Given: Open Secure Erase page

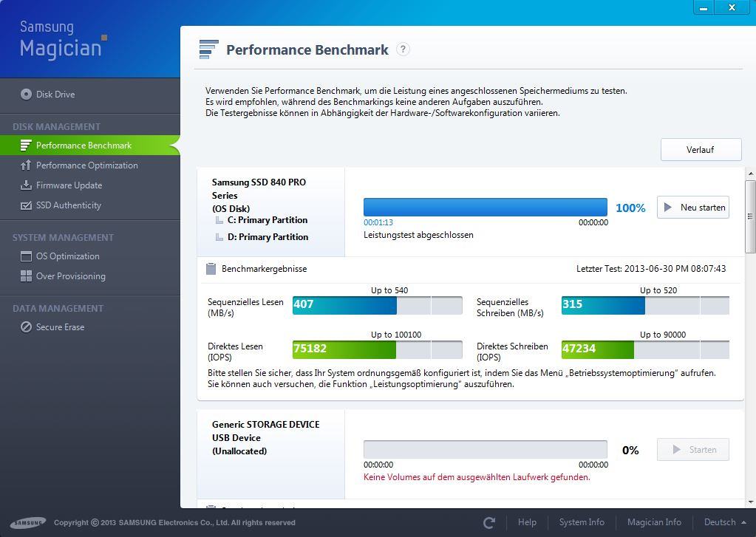Looking at the screenshot, I should click(60, 327).
